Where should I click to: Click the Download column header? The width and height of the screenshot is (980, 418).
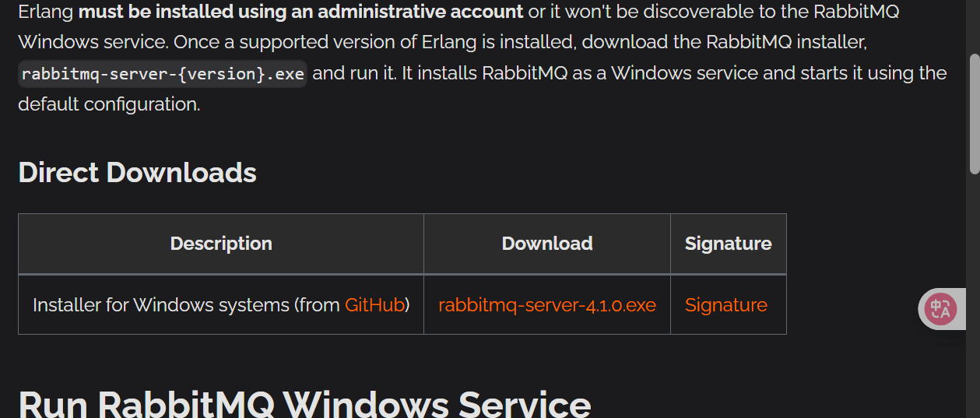coord(547,244)
